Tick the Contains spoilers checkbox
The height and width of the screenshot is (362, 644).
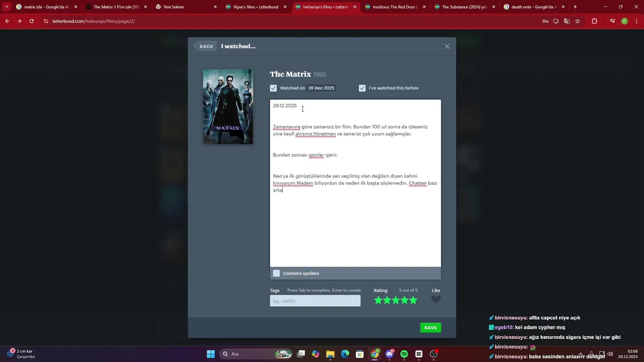point(276,273)
